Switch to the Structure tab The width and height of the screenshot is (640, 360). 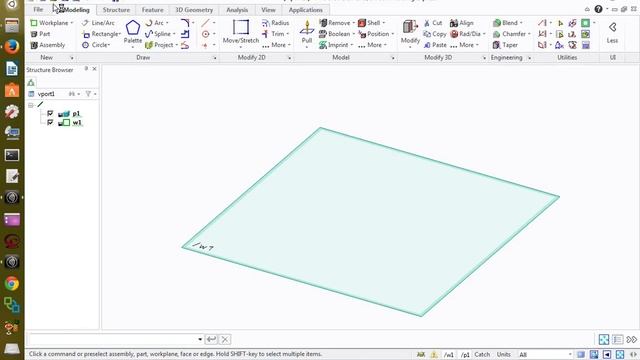click(x=116, y=10)
